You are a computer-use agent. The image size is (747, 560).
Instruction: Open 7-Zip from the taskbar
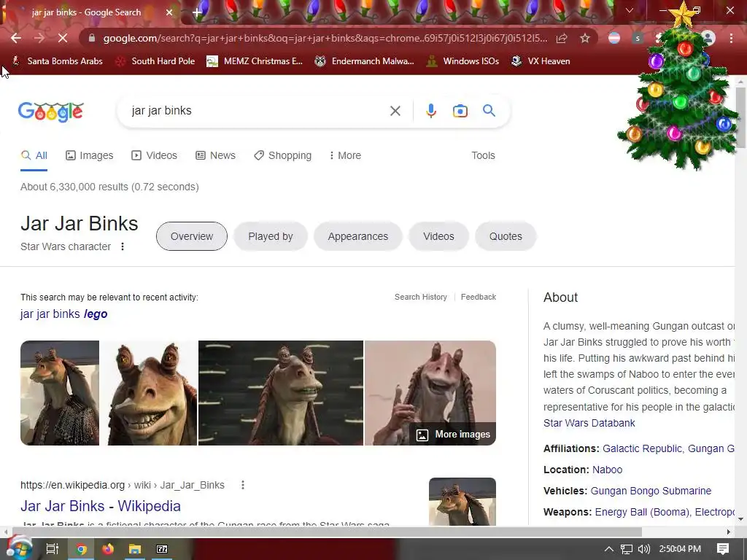[162, 550]
